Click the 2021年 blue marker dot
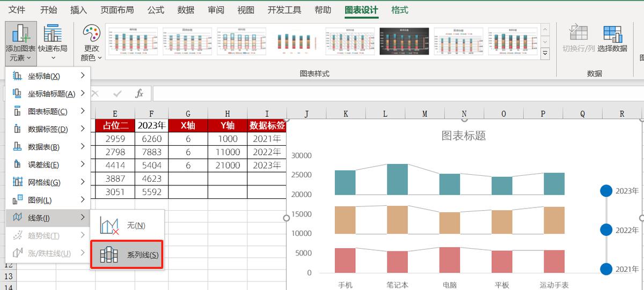Viewport: 644px width, 290px height. pos(606,269)
